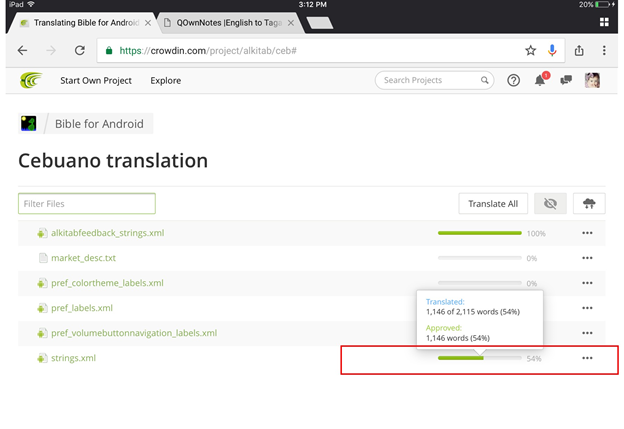Click the 54% progress bar for strings.xml
624x429 pixels.
(480, 358)
